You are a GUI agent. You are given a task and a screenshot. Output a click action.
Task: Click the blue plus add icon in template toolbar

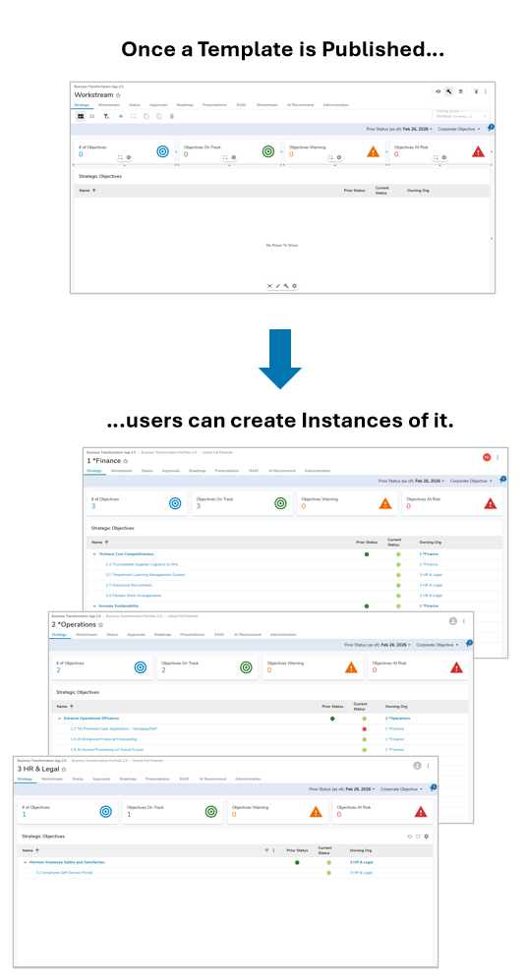pos(121,116)
